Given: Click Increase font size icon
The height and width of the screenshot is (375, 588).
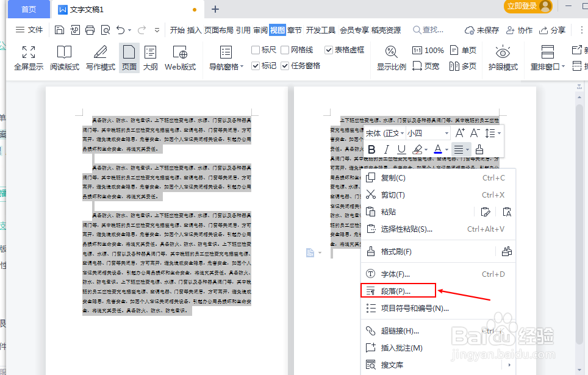Looking at the screenshot, I should click(460, 133).
